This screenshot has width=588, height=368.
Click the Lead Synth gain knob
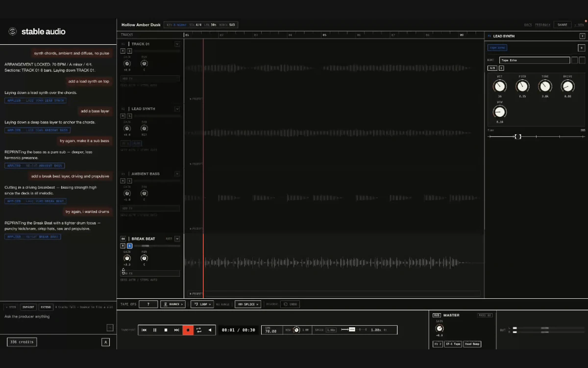tap(127, 129)
